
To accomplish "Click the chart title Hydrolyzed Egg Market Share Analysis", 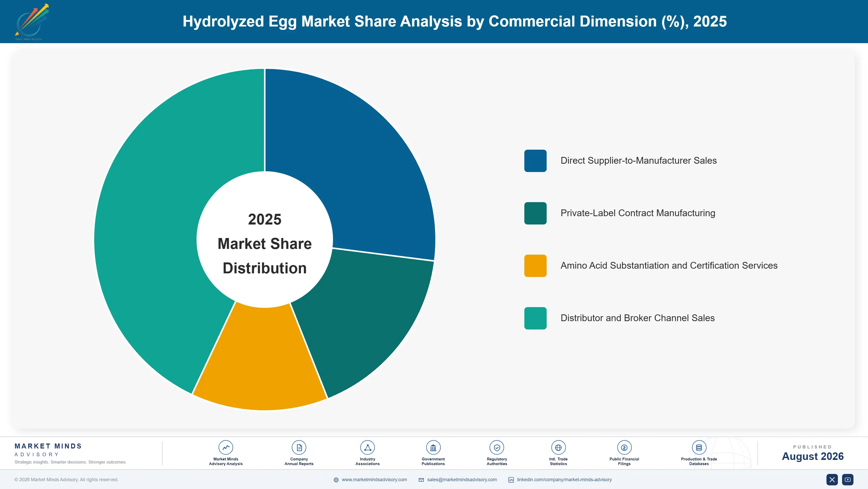I will coord(455,21).
